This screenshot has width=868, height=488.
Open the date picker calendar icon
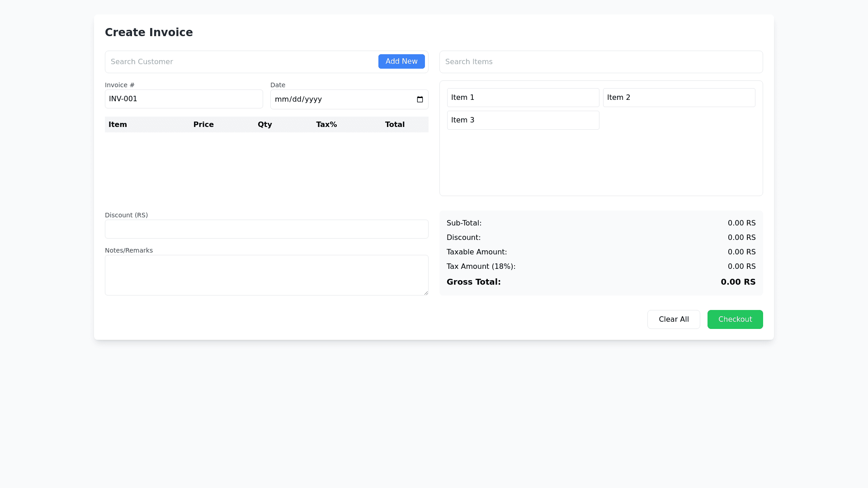click(x=420, y=99)
